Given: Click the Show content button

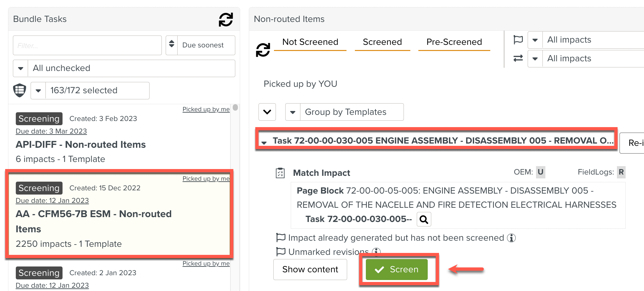Looking at the screenshot, I should click(x=310, y=269).
